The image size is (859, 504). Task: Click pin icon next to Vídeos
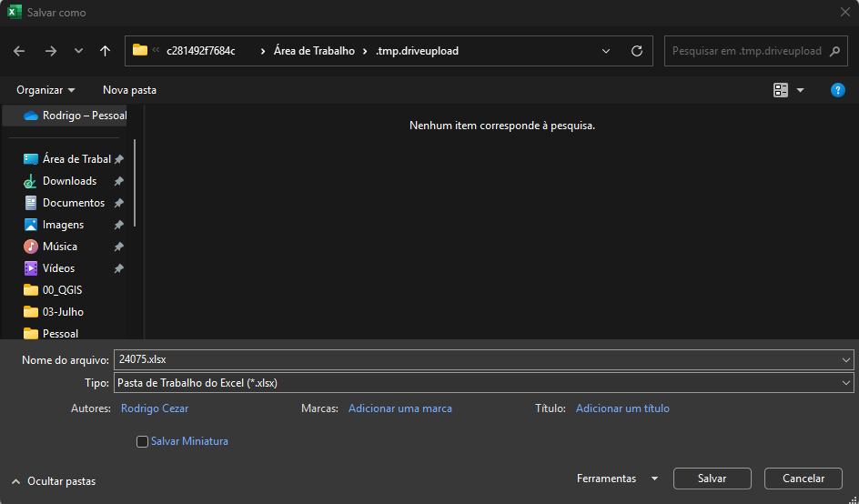coord(118,269)
